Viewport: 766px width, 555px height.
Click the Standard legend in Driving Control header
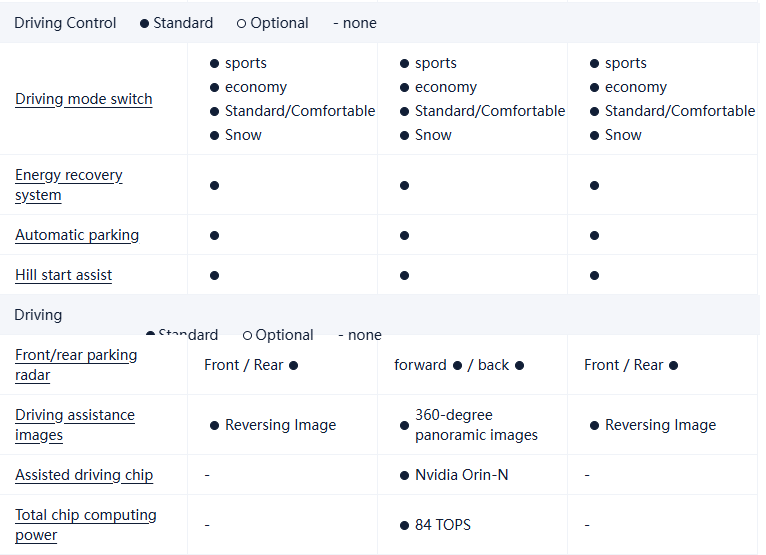pyautogui.click(x=182, y=23)
